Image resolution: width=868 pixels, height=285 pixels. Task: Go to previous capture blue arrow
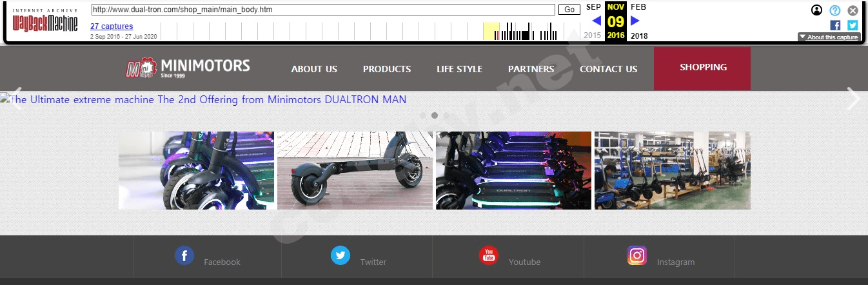[597, 21]
